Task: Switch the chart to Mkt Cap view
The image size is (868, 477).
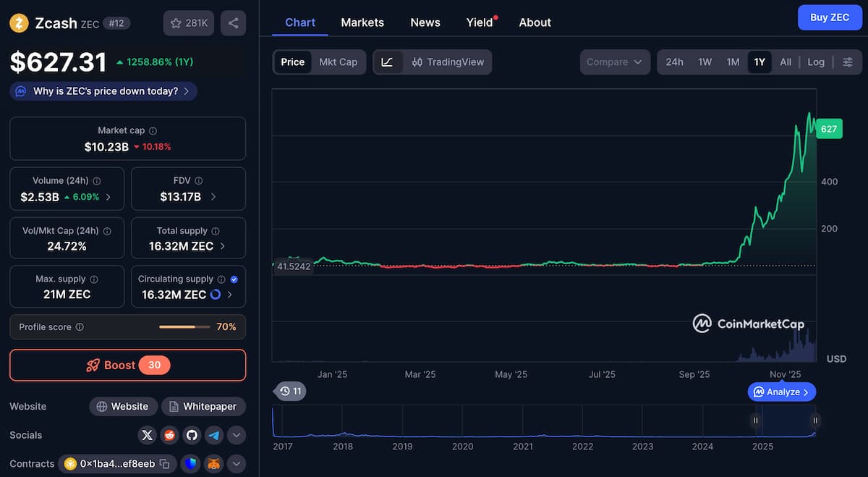Action: [x=338, y=62]
